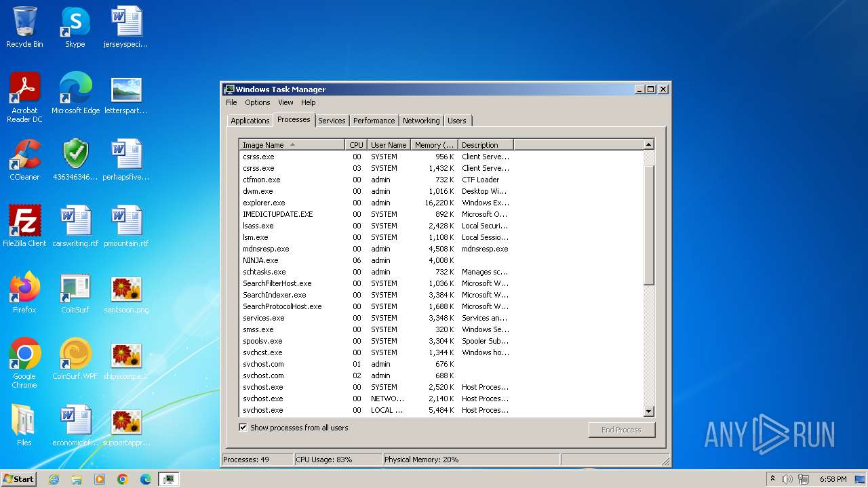
Task: Switch to the Performance tab
Action: point(374,121)
